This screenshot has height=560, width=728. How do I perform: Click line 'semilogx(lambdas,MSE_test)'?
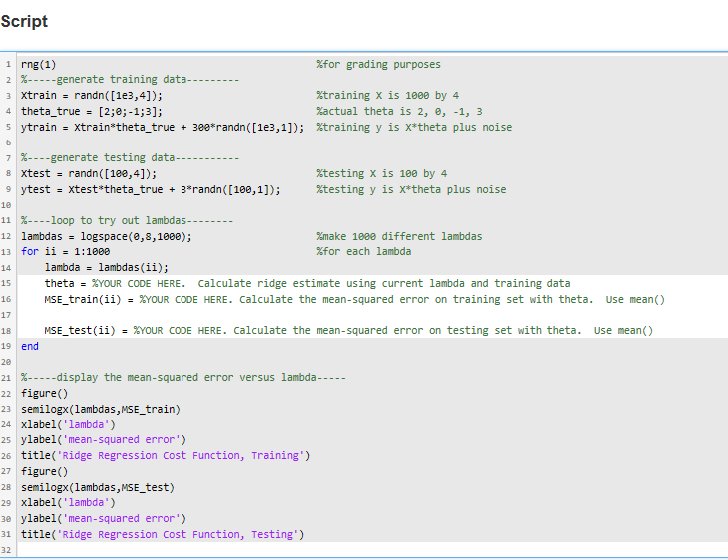[98, 487]
